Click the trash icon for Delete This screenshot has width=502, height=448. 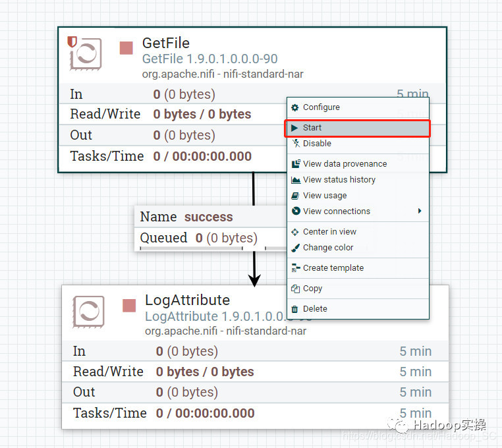tap(295, 309)
